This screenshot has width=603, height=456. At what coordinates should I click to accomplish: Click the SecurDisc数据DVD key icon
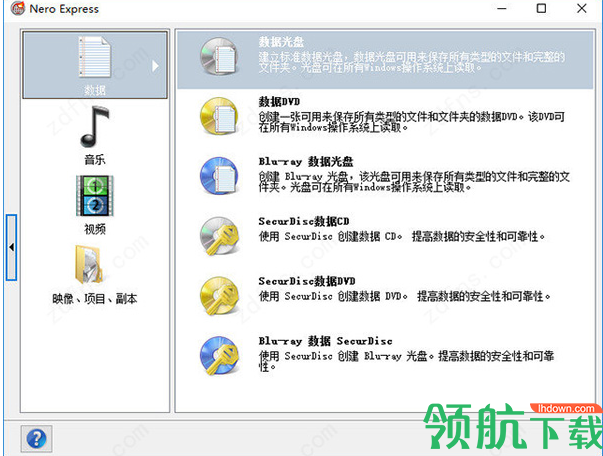(219, 296)
